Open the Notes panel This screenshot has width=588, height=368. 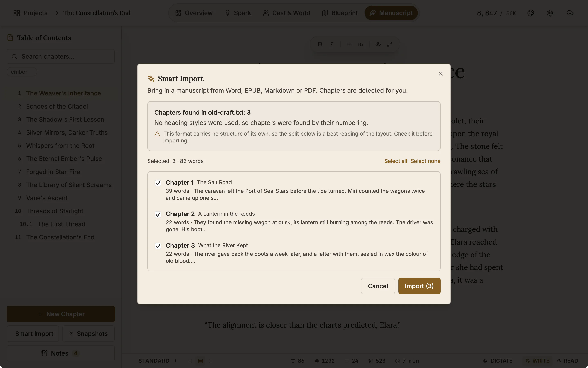60,353
